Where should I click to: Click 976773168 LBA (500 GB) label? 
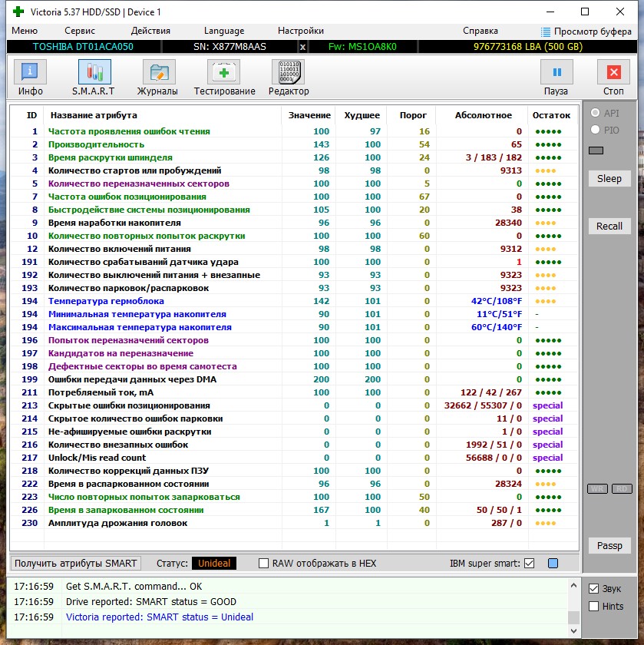click(x=528, y=47)
